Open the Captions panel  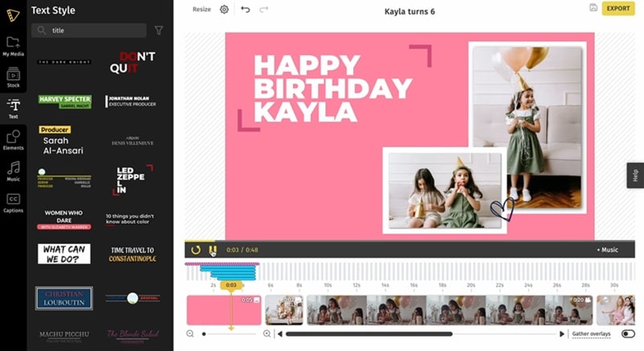(13, 203)
